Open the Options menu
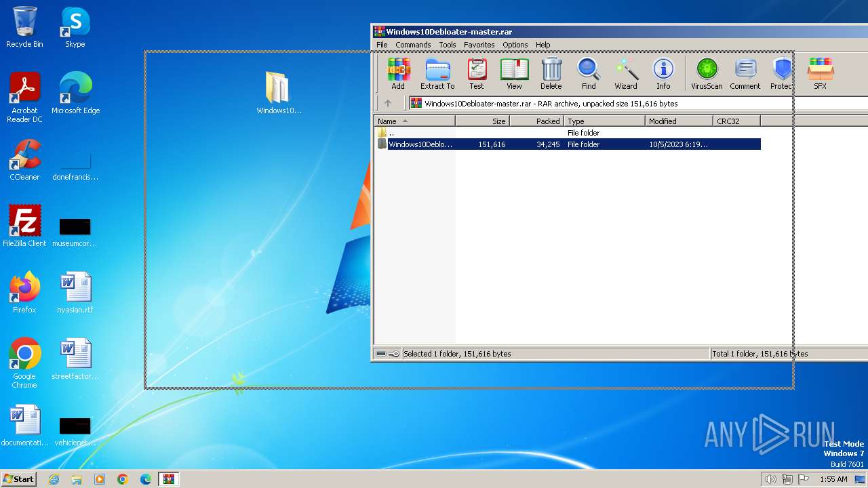The image size is (868, 488). tap(515, 45)
